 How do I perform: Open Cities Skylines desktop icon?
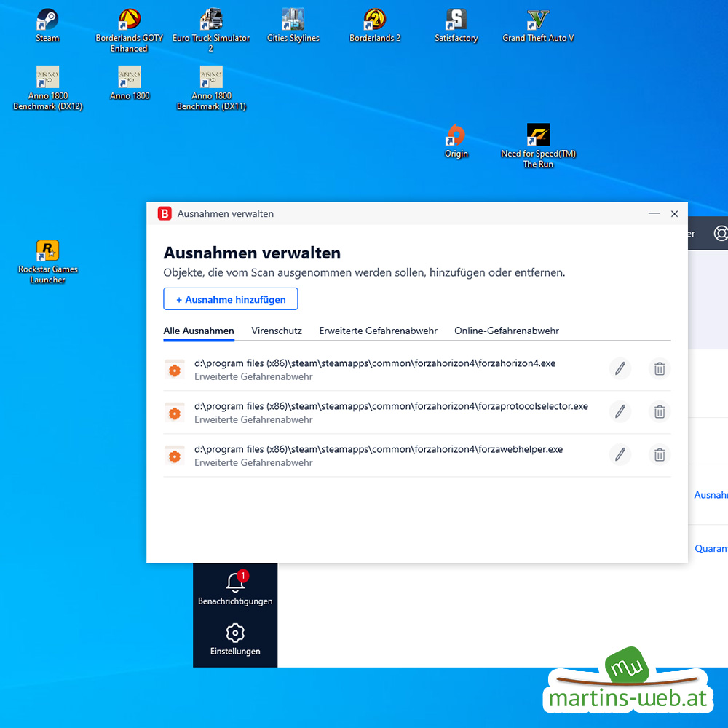tap(293, 25)
